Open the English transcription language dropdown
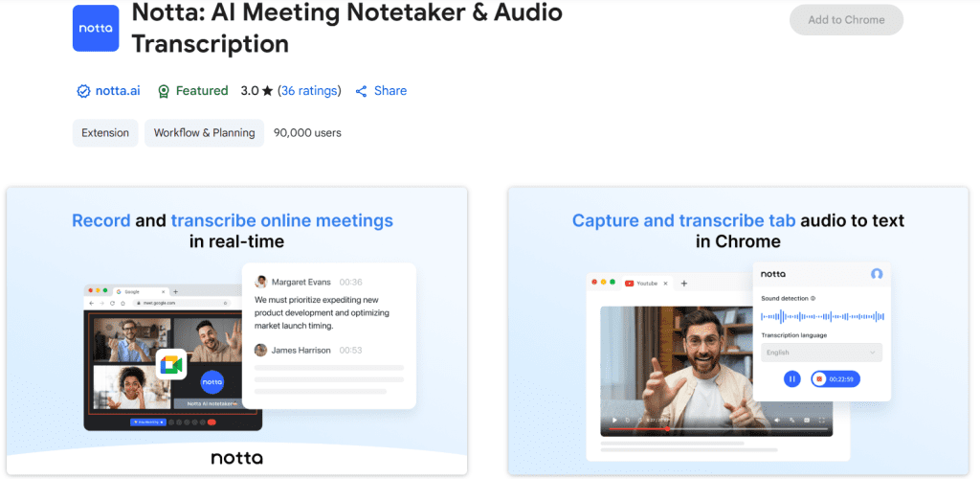This screenshot has height=479, width=980. click(x=821, y=352)
